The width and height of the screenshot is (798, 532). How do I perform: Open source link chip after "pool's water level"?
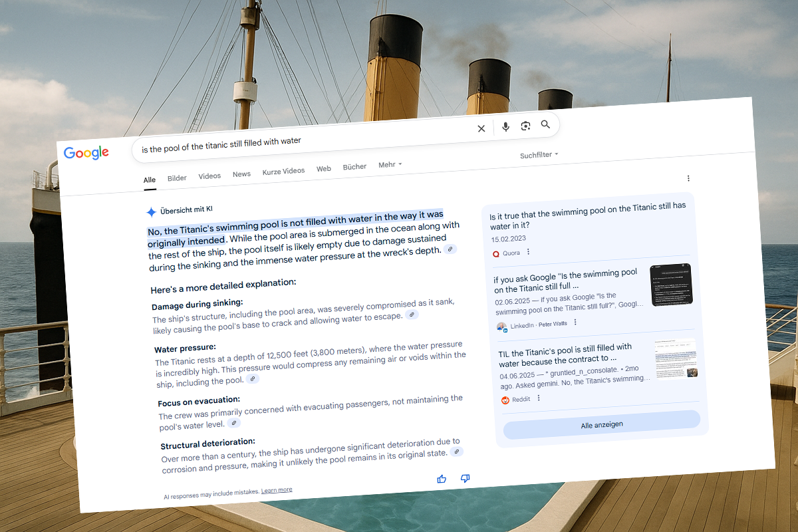point(233,423)
